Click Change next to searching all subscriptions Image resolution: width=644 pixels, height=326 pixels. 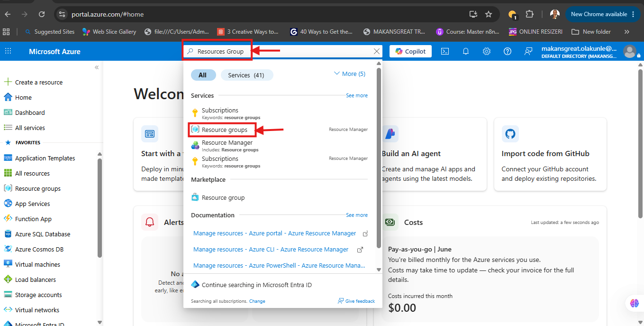pos(257,301)
